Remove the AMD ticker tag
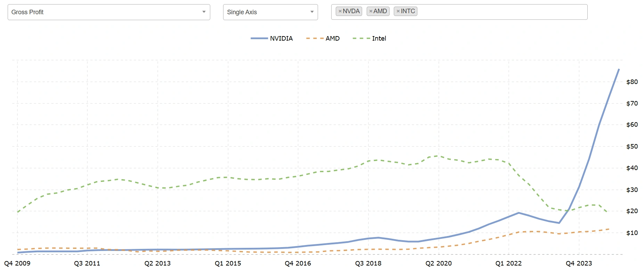Image resolution: width=644 pixels, height=269 pixels. click(x=371, y=11)
